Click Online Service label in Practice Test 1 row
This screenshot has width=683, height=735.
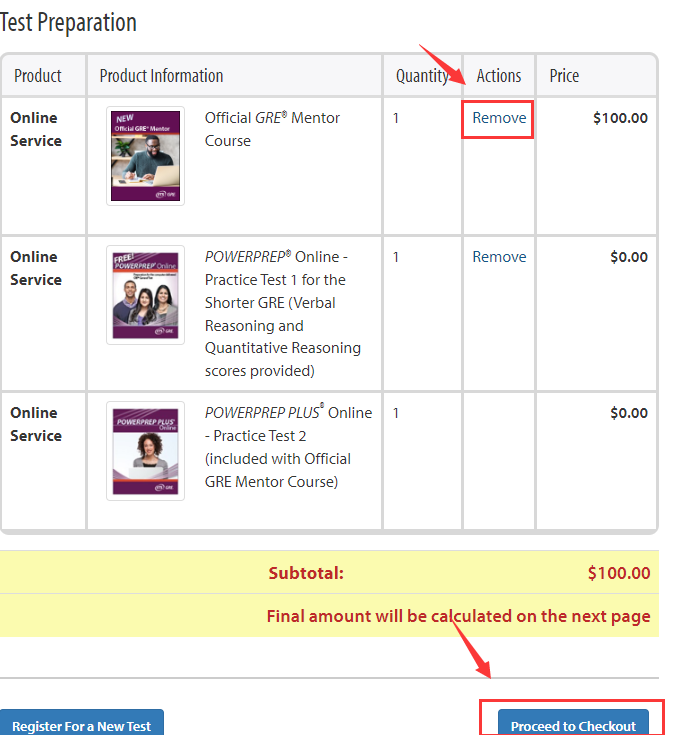[x=36, y=268]
